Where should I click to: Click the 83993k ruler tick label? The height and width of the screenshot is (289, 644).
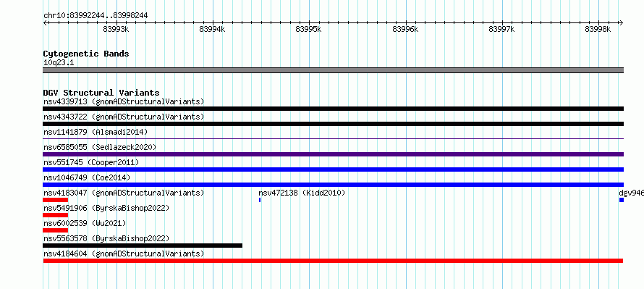(x=116, y=29)
